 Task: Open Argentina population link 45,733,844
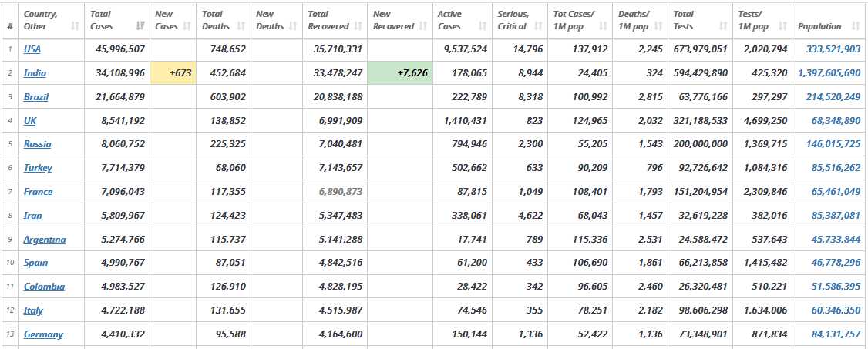(836, 240)
